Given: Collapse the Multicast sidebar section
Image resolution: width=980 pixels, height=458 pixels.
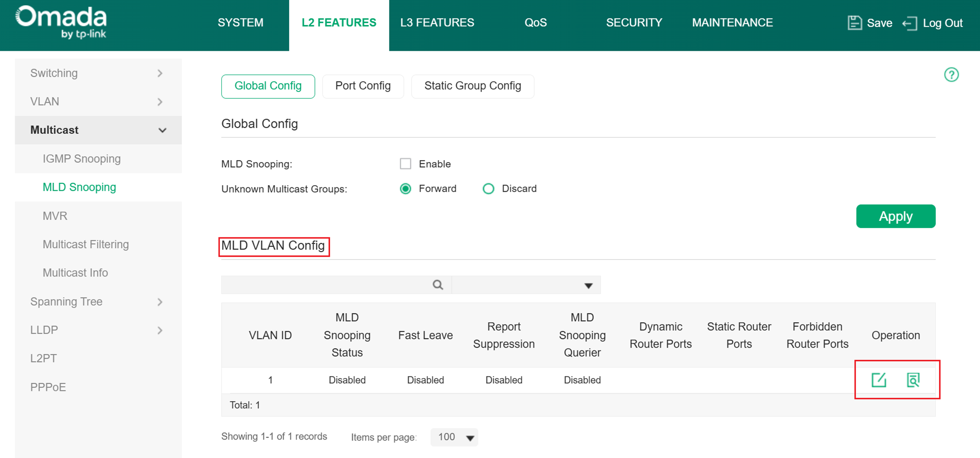Looking at the screenshot, I should 162,130.
